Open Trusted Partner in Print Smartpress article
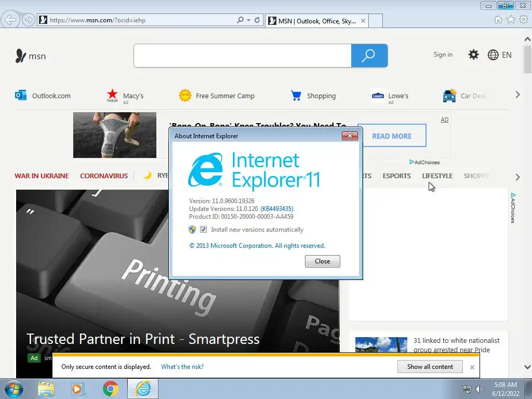The height and width of the screenshot is (399, 532). [x=143, y=339]
